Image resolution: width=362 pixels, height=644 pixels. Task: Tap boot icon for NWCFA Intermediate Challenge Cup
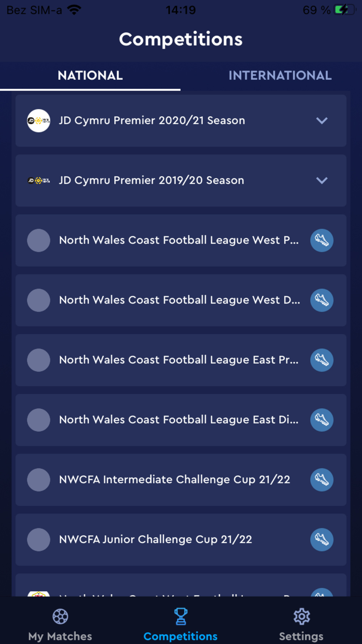click(321, 480)
